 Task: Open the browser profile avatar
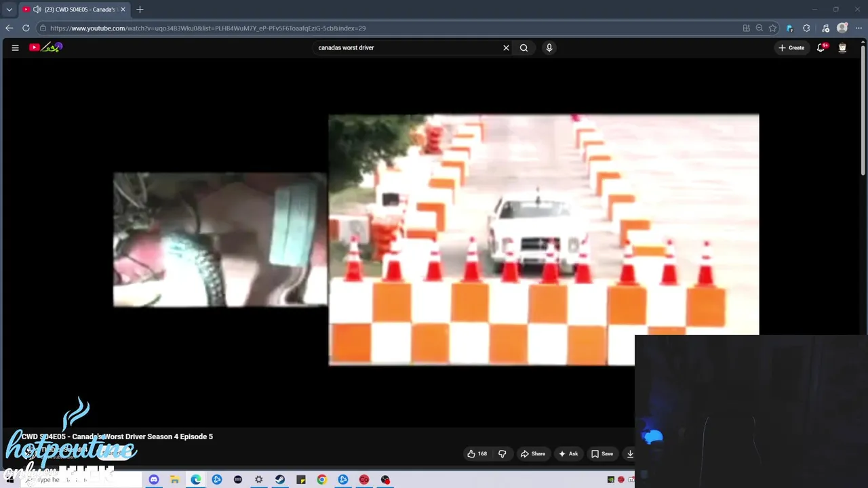pos(842,28)
